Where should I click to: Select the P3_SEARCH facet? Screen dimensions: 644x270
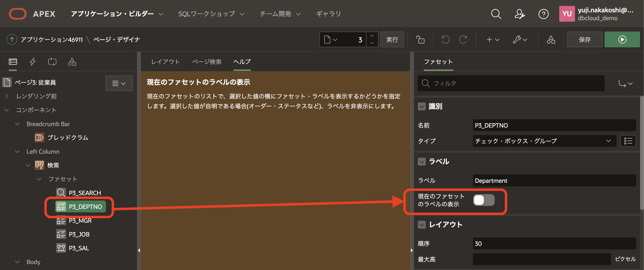[79, 193]
